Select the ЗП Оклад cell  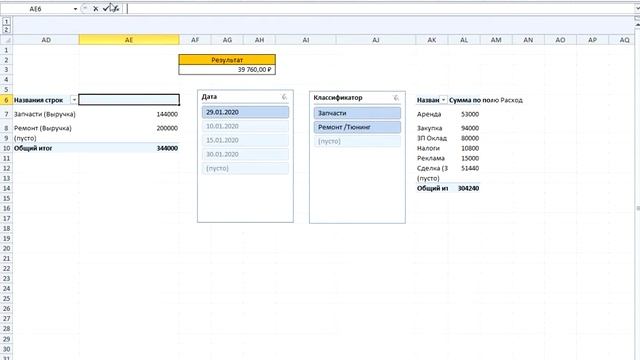[x=432, y=138]
